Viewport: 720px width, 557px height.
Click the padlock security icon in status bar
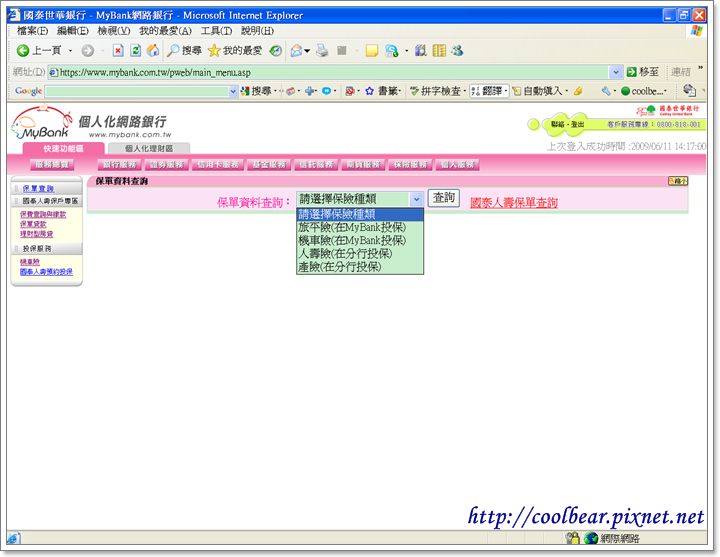point(573,538)
